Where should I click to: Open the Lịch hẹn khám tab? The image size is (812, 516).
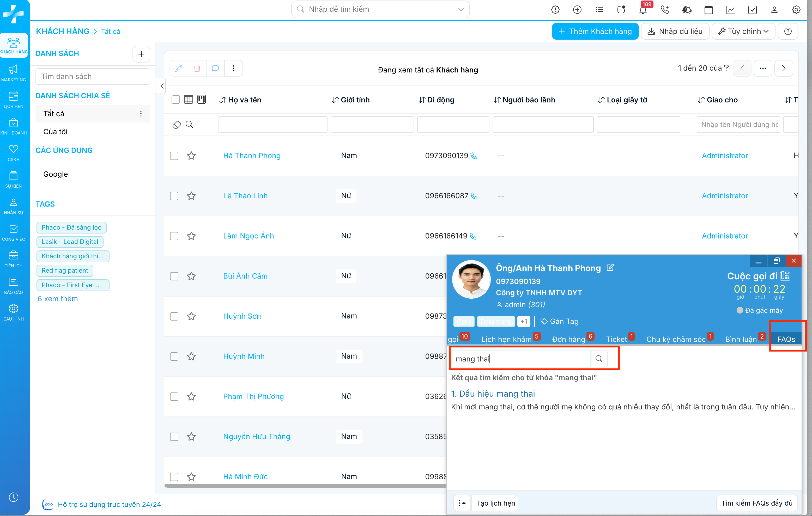click(x=506, y=339)
